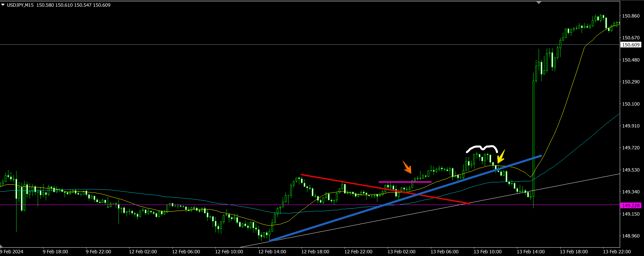Click the 13 Feb 02:00 time label
Image resolution: width=644 pixels, height=256 pixels.
[402, 252]
